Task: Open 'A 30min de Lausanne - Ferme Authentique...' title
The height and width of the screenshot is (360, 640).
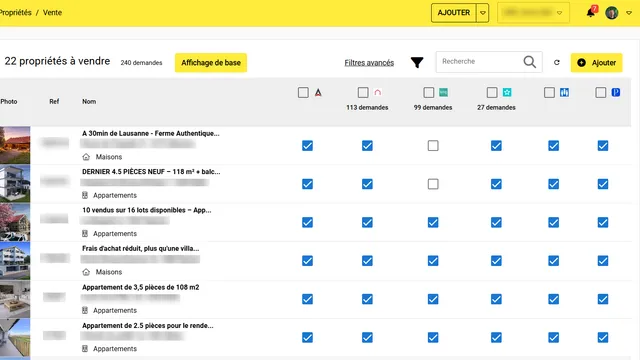Action: point(151,133)
